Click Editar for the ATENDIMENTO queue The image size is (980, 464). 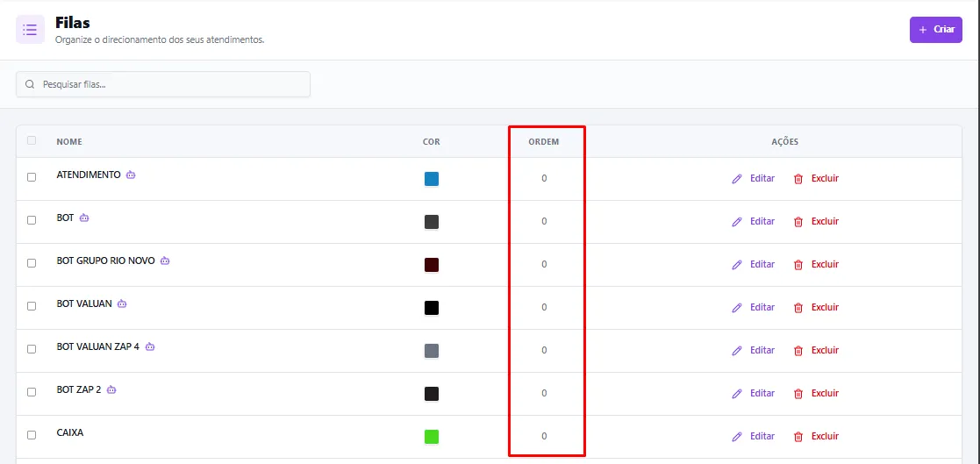pos(762,179)
